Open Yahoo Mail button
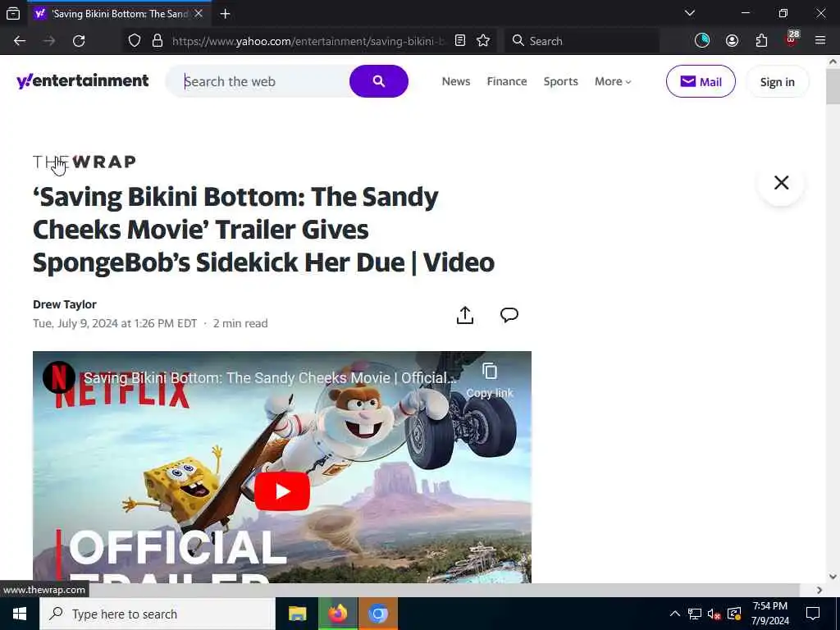The width and height of the screenshot is (840, 630). [x=701, y=81]
